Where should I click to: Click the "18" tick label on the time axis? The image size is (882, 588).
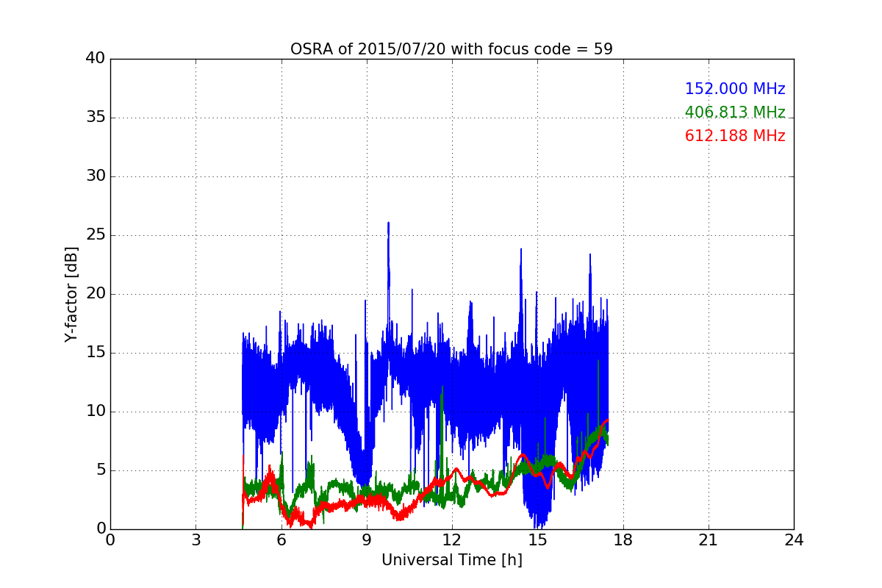[x=623, y=540]
